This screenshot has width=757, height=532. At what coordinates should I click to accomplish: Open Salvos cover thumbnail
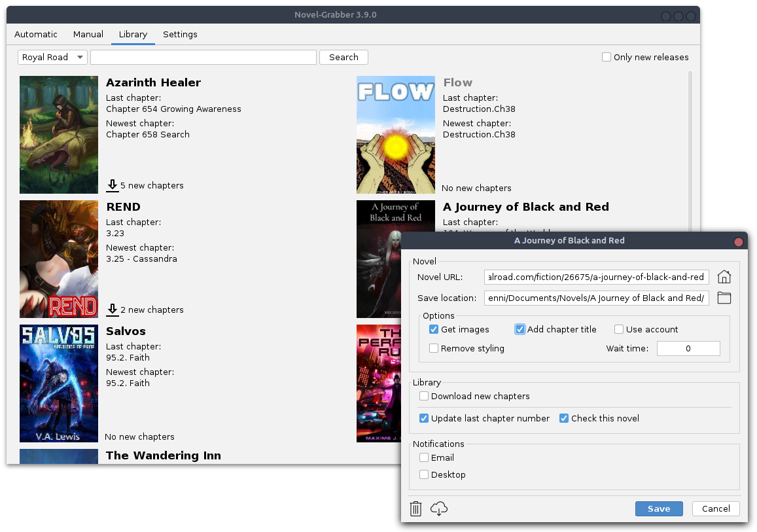(59, 383)
